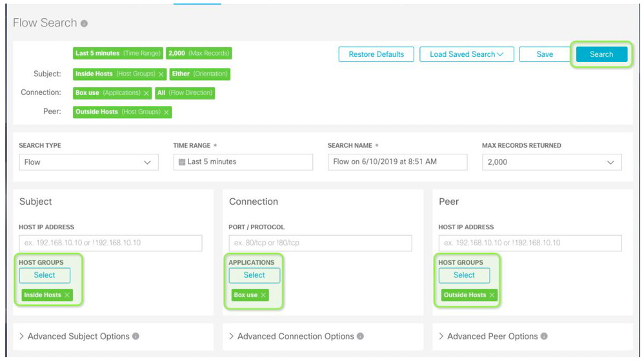Click Subject Host IP Address field
This screenshot has height=363, width=644.
(x=110, y=243)
